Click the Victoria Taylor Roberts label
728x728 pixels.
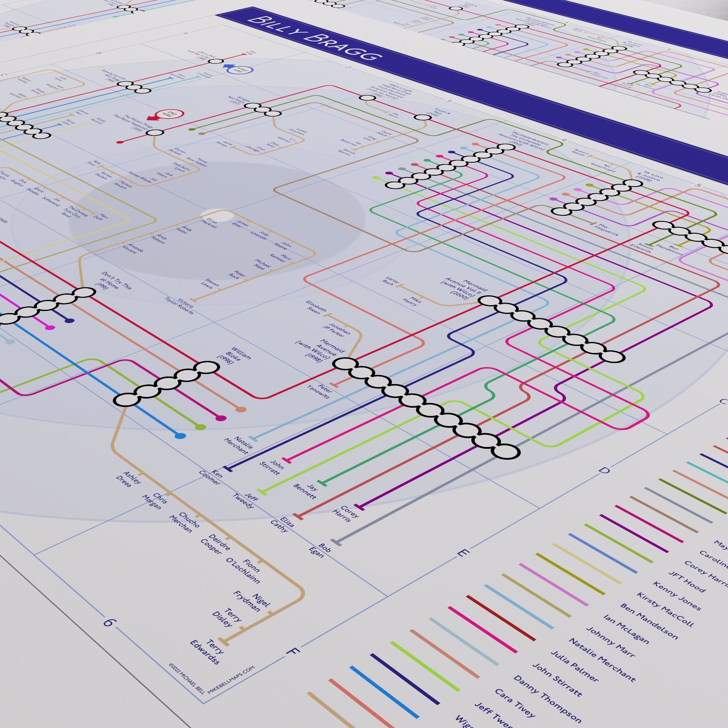[x=180, y=306]
